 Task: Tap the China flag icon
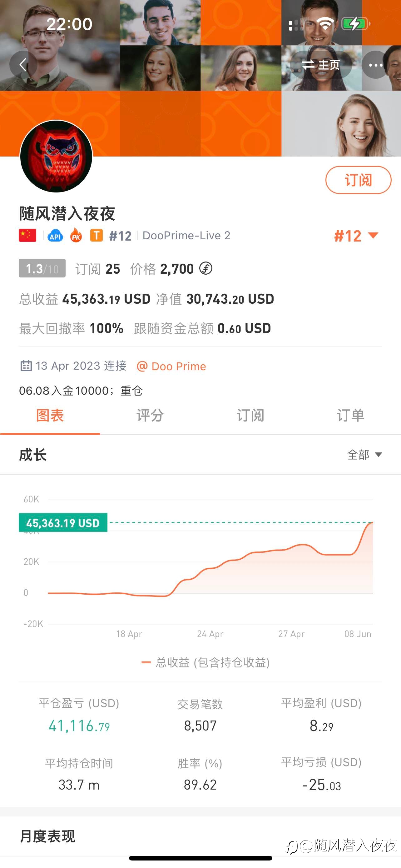pos(27,235)
